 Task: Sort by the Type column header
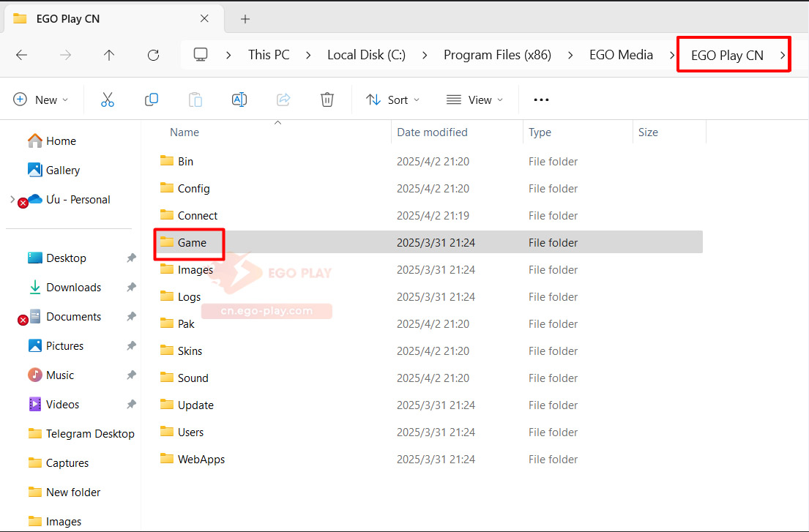pyautogui.click(x=540, y=132)
